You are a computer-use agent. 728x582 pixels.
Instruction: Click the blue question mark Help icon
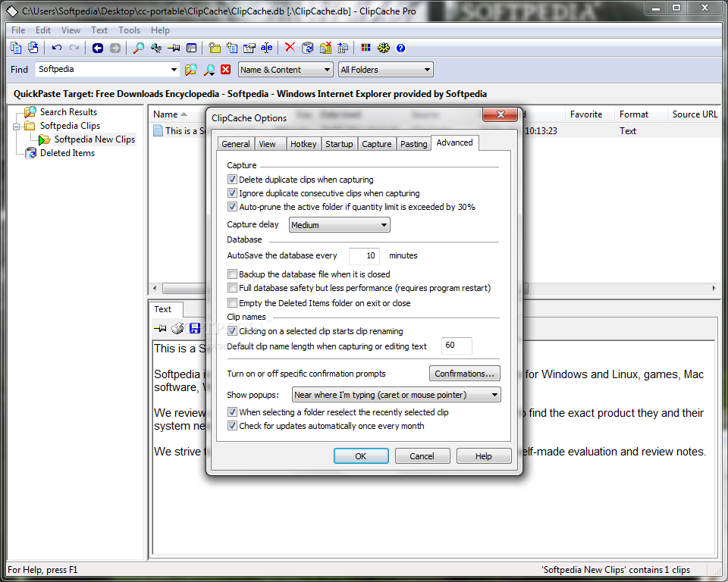pyautogui.click(x=400, y=48)
